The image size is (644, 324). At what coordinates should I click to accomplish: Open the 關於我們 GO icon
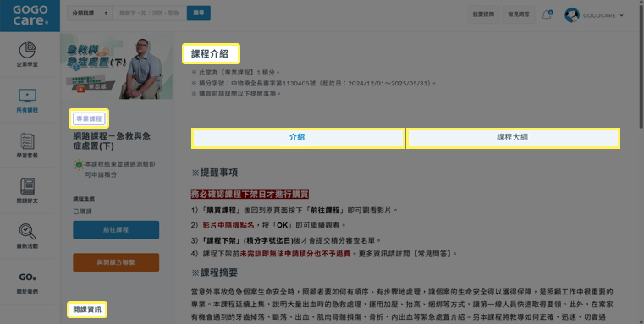[27, 277]
